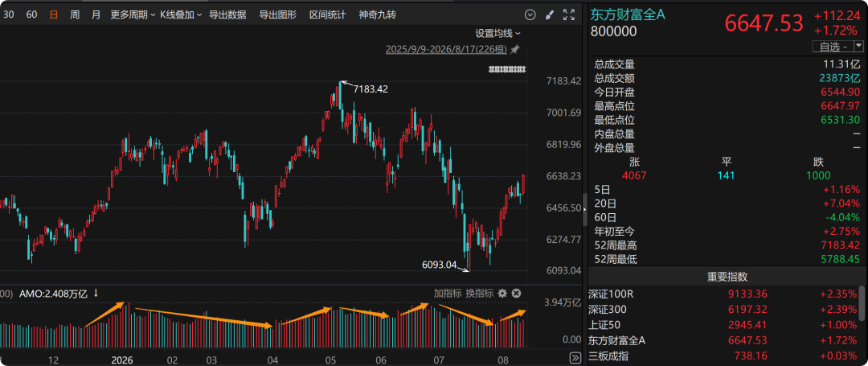Switch to the 30-minute period
This screenshot has height=366, width=868.
[9, 15]
